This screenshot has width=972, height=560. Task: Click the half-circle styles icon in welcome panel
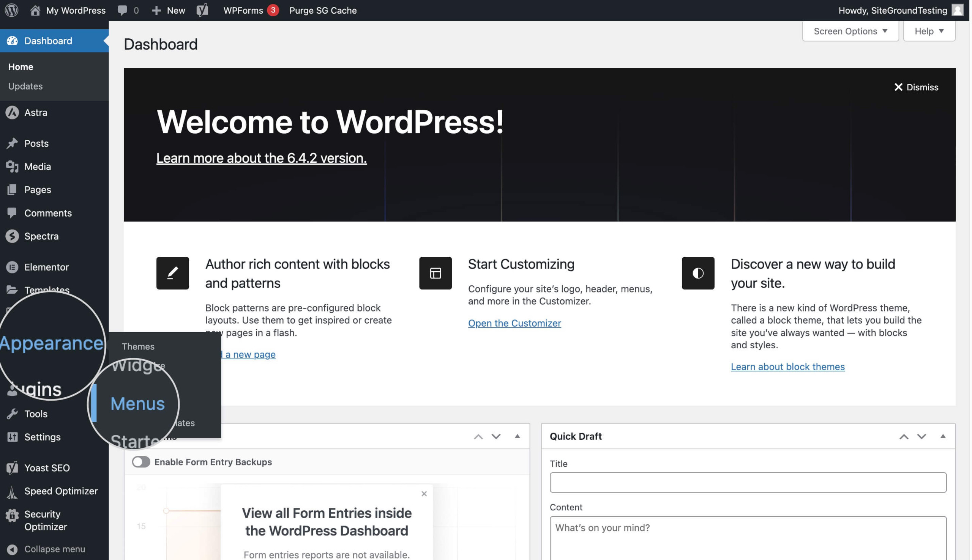698,273
